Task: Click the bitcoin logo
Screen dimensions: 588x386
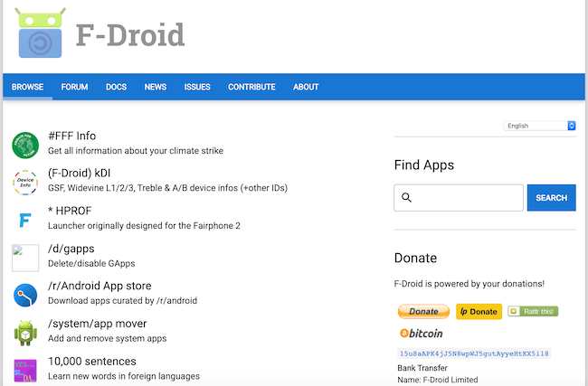Action: click(x=422, y=334)
